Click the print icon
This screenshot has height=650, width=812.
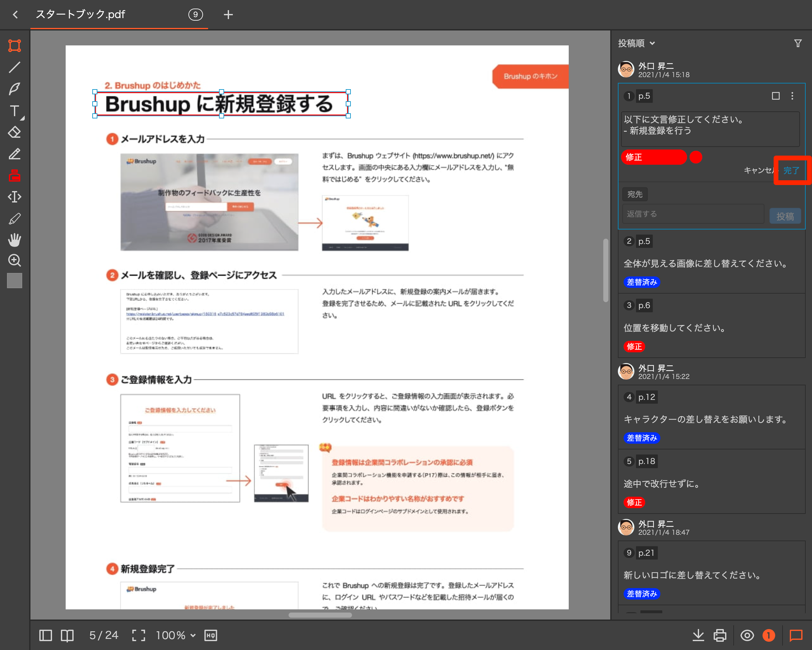pos(720,635)
